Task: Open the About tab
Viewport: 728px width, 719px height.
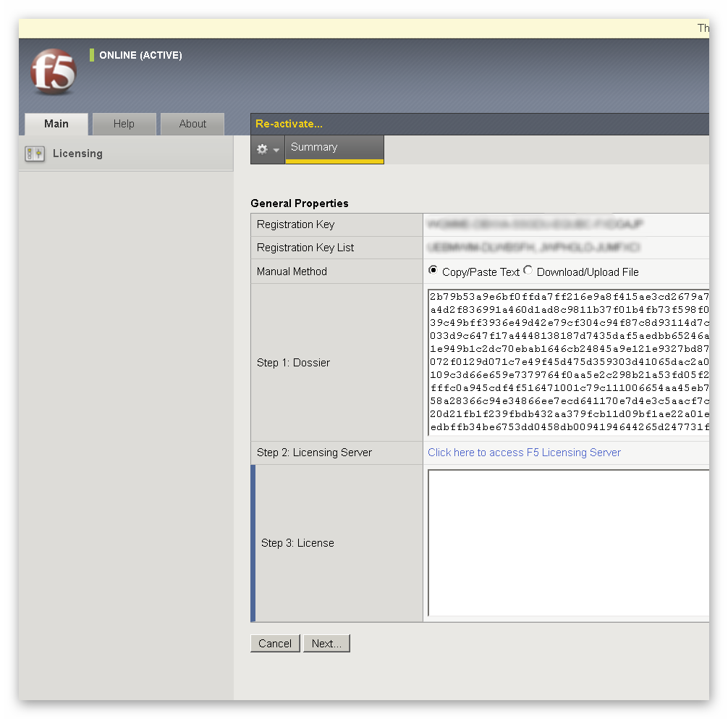Action: [192, 124]
